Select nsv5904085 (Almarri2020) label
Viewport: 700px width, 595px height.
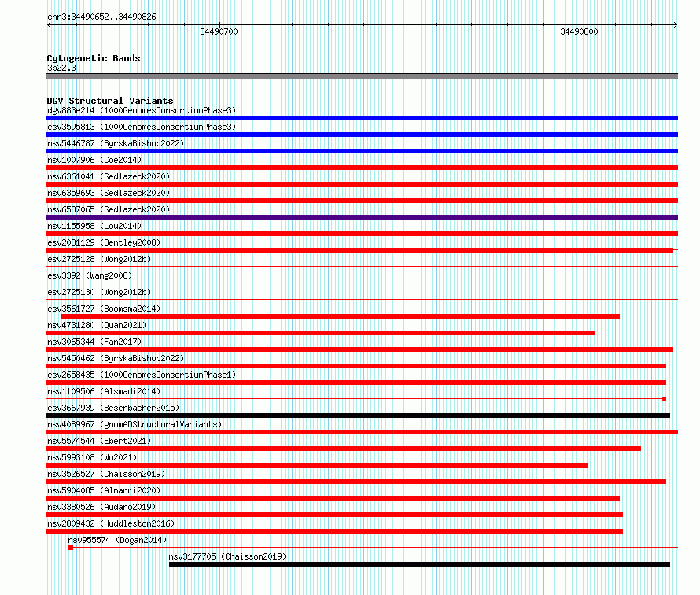pos(104,490)
